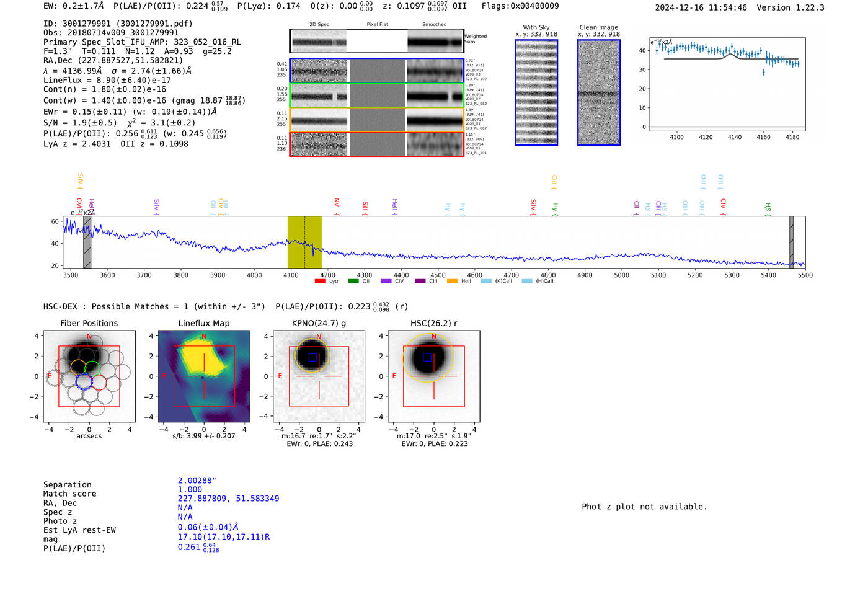Click the Match score value 1.000
This screenshot has width=868, height=591.
pyautogui.click(x=190, y=489)
